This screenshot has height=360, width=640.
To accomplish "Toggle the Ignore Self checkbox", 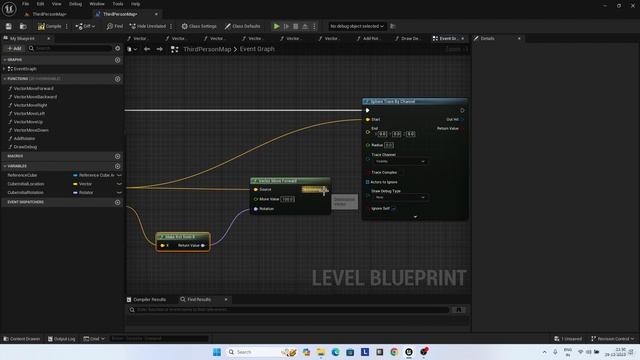I will click(x=393, y=209).
